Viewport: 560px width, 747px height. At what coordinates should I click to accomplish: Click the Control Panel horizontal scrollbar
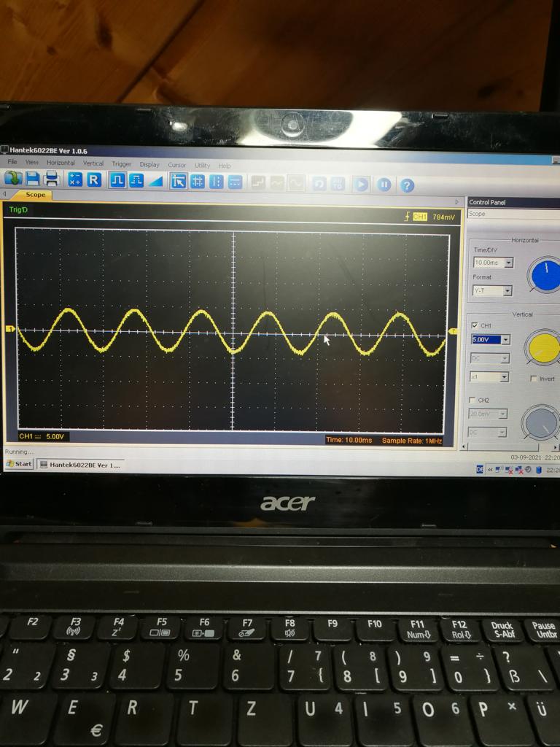click(508, 447)
